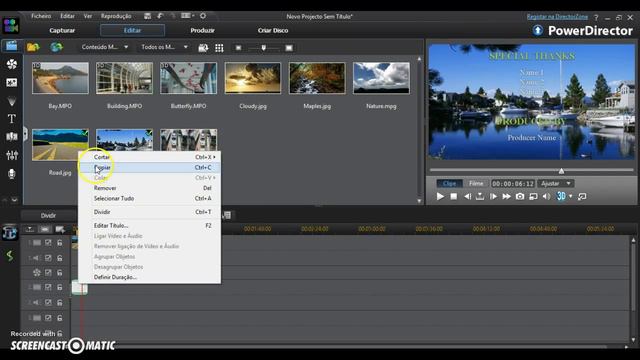The width and height of the screenshot is (640, 360).
Task: Open the Audio Mixing Room icon
Action: 12,155
